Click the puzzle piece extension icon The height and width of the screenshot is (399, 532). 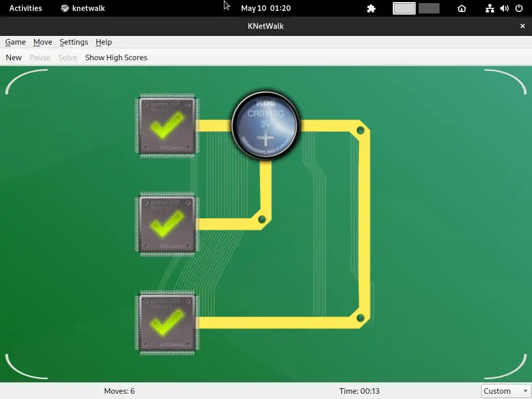(371, 8)
